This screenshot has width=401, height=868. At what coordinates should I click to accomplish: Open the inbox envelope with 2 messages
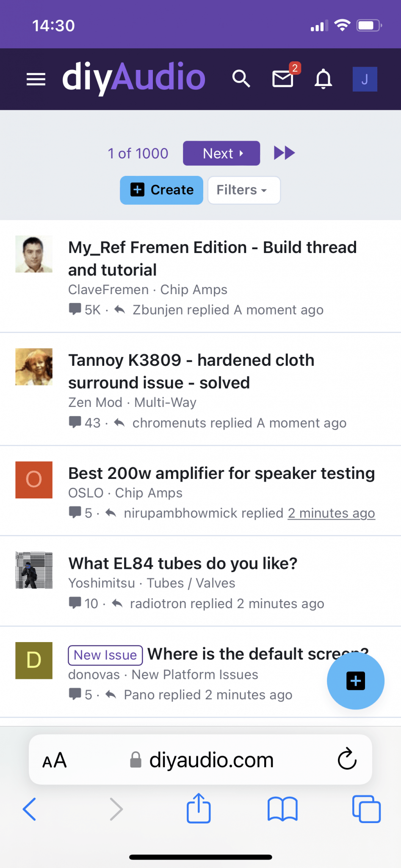pyautogui.click(x=283, y=79)
